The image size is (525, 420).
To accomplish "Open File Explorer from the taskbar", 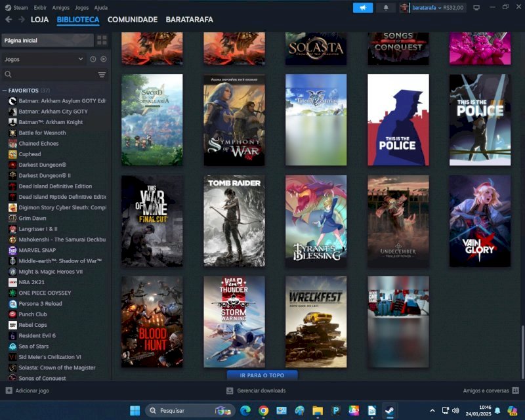I will pyautogui.click(x=318, y=410).
